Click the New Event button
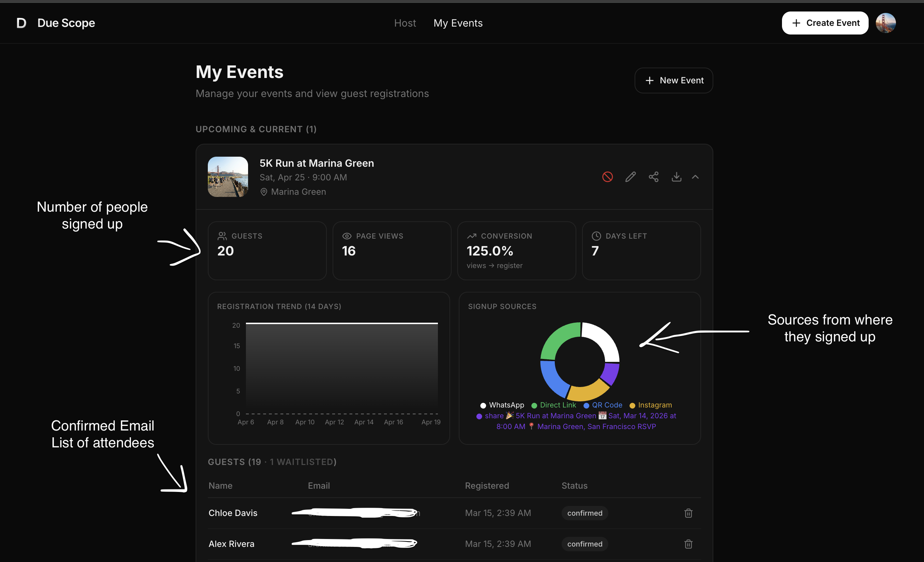The image size is (924, 562). (x=673, y=80)
